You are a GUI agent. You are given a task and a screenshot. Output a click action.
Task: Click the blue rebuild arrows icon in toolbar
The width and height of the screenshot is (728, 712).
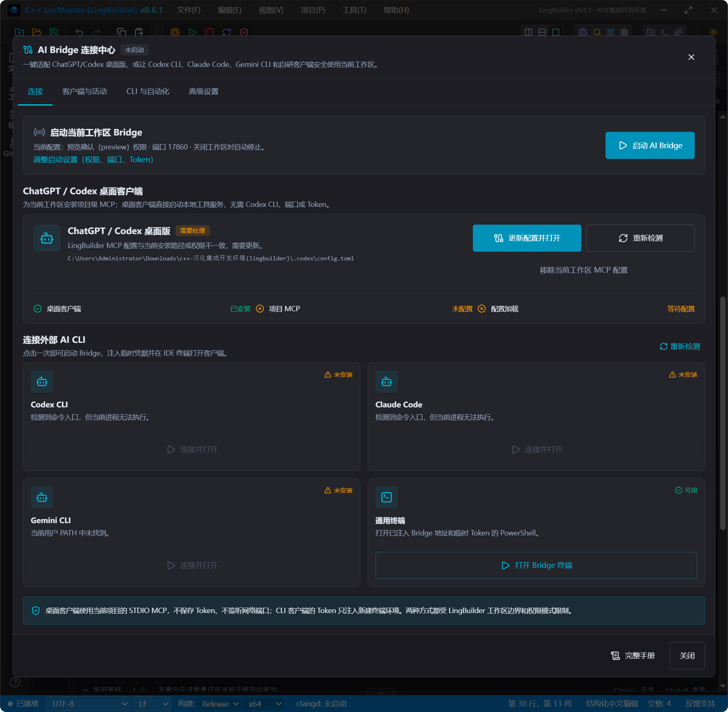pos(227,32)
